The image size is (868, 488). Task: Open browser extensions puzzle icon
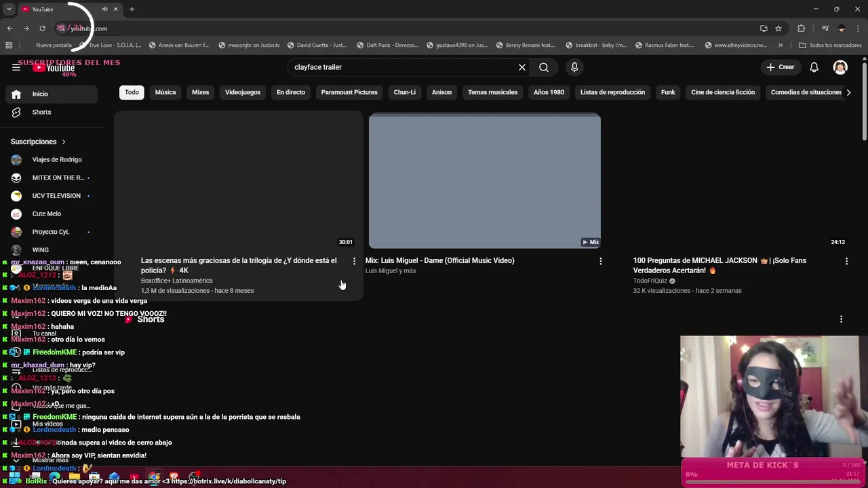(x=802, y=28)
